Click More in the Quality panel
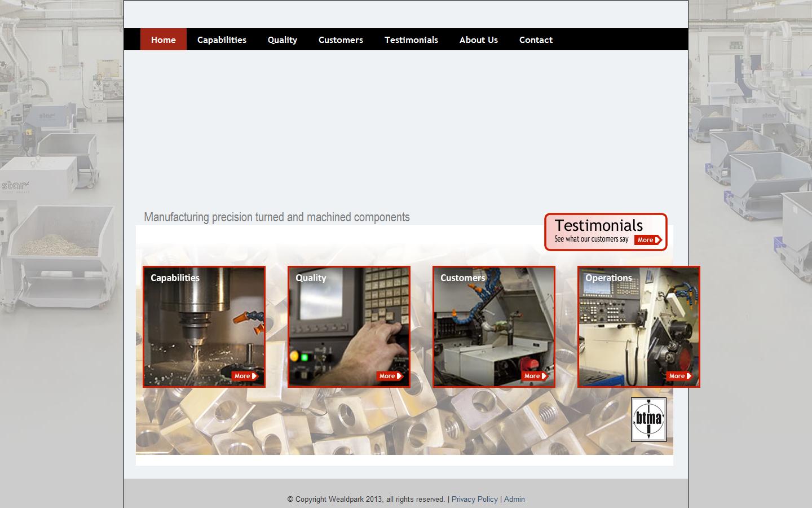 pos(389,375)
